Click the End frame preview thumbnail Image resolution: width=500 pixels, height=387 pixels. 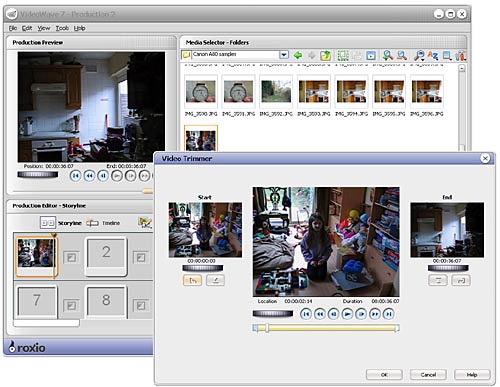(x=447, y=230)
